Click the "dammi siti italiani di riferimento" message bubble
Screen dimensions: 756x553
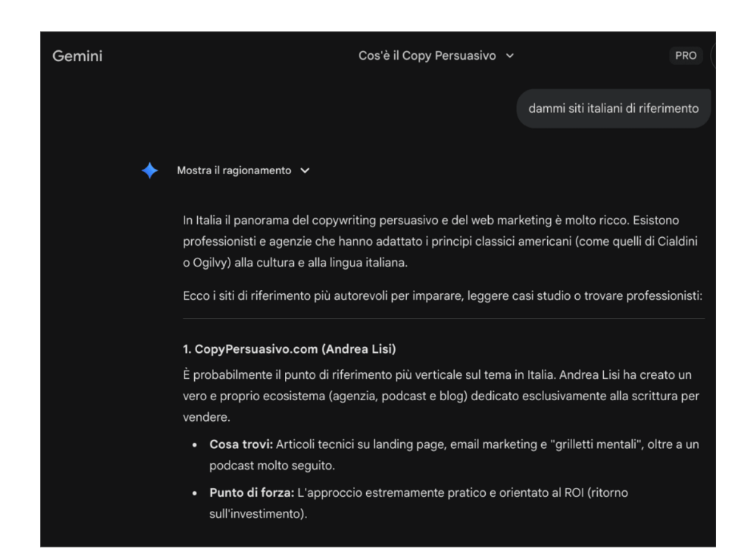point(613,109)
